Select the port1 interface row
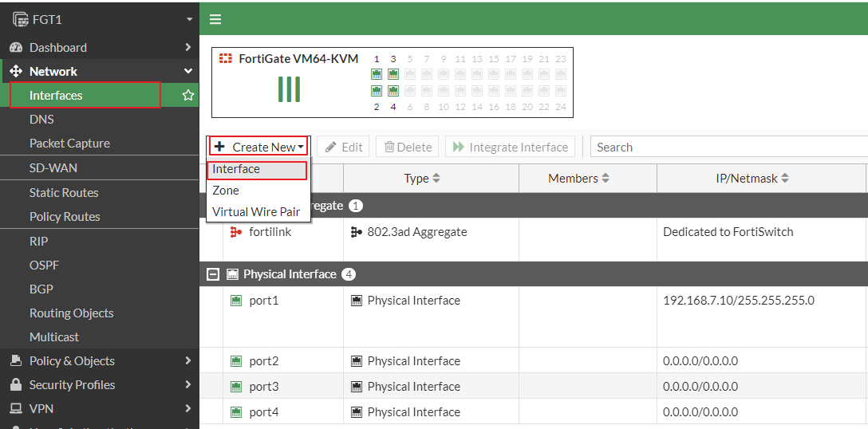This screenshot has width=868, height=429. (x=534, y=317)
